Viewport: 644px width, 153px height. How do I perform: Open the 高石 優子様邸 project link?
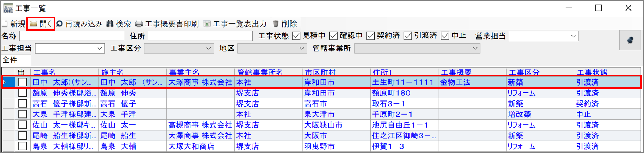pos(64,104)
